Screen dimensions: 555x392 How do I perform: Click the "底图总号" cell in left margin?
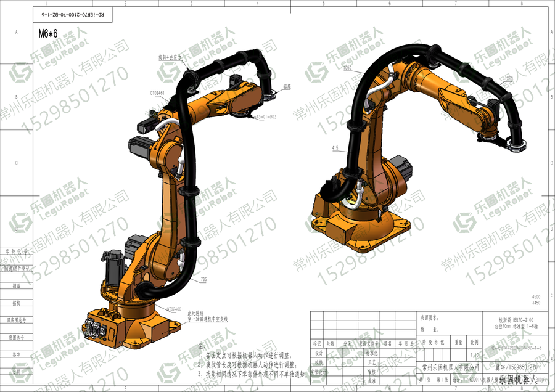click(17, 338)
